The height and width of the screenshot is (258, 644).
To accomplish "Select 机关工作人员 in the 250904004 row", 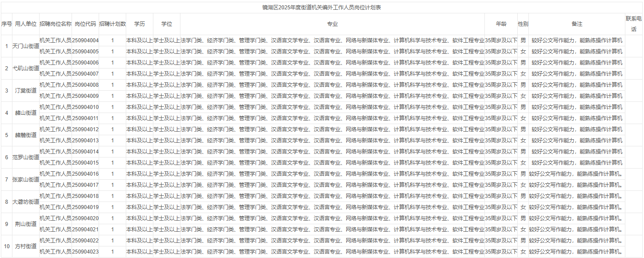I will pyautogui.click(x=56, y=40).
